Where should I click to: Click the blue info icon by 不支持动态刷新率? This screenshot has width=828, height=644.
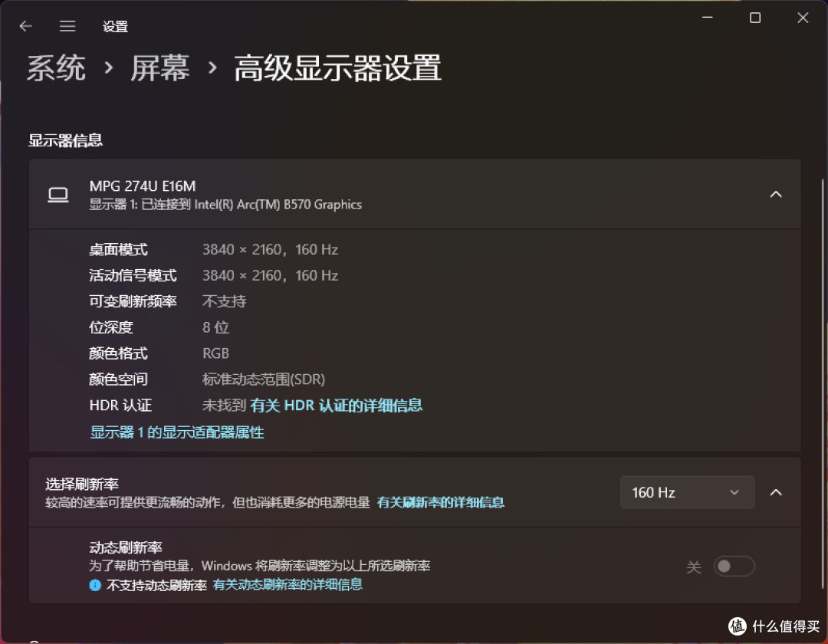[x=95, y=585]
